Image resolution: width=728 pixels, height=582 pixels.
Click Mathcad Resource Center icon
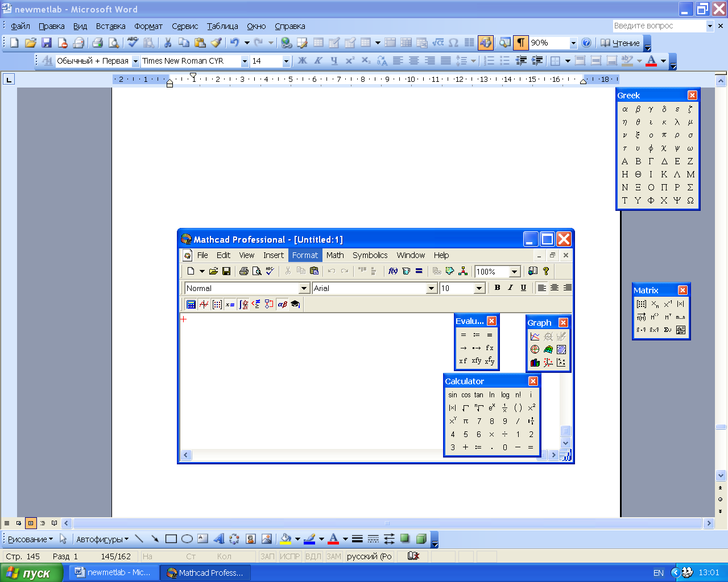click(533, 271)
